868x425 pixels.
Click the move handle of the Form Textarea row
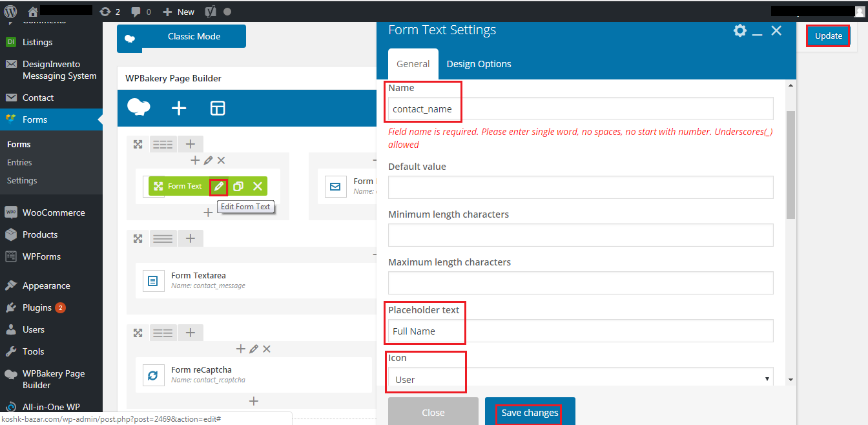tap(138, 238)
